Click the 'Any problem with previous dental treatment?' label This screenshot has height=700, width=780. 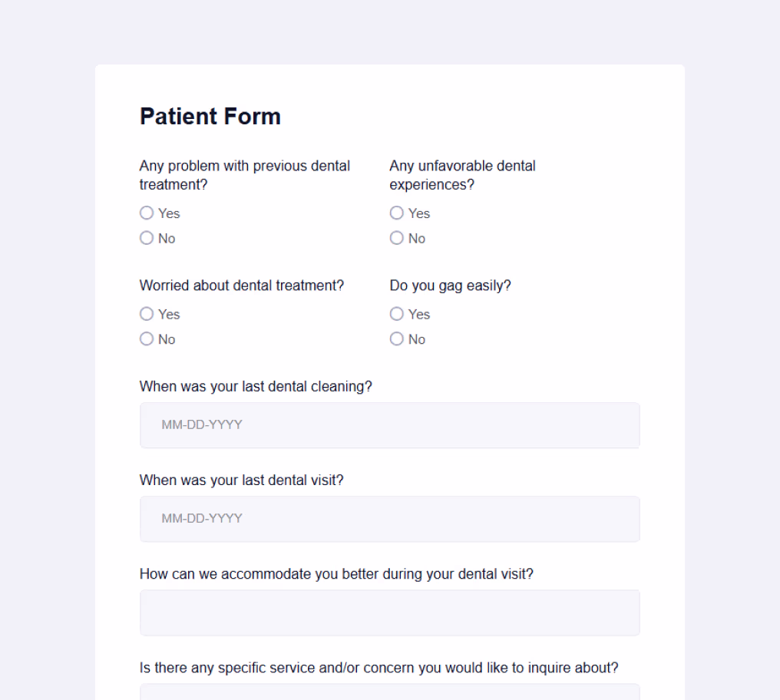[244, 175]
